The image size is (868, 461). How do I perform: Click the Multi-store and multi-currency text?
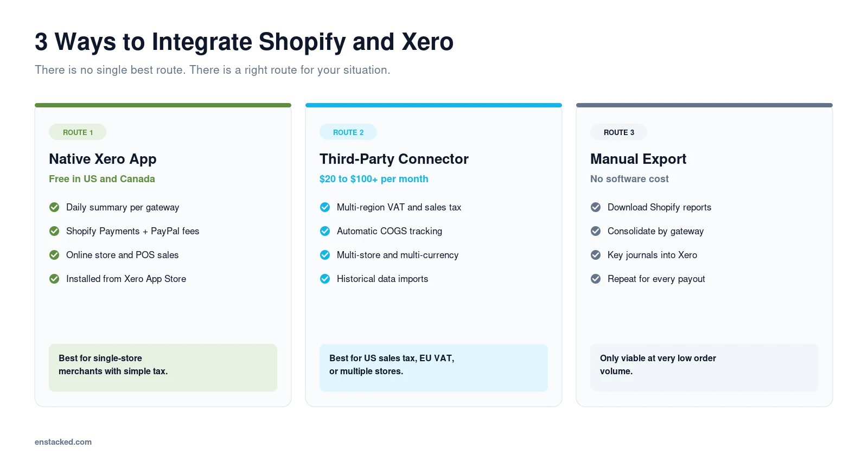pyautogui.click(x=398, y=255)
